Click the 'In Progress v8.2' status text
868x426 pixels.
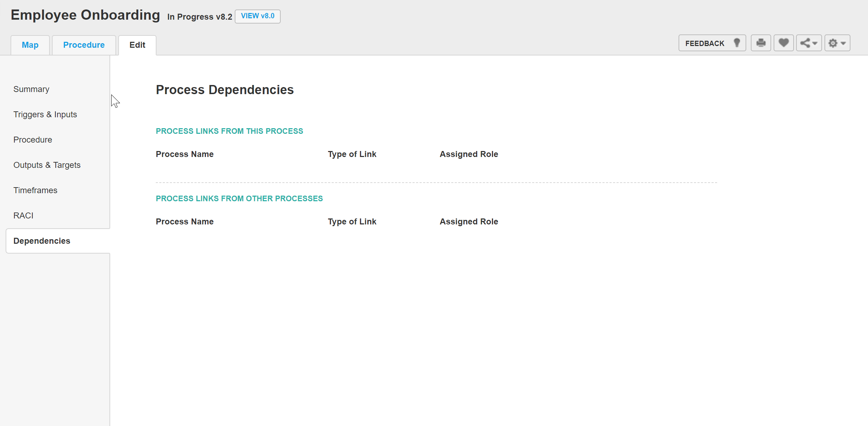coord(200,17)
